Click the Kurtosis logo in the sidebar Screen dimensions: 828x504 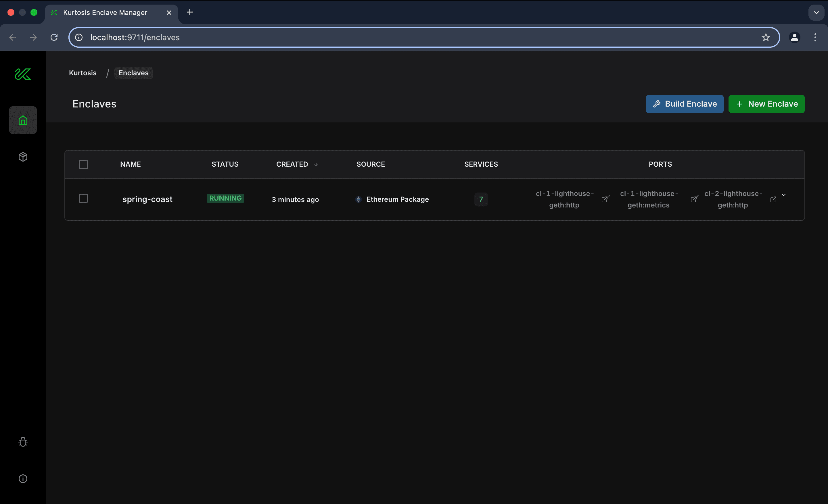[x=22, y=74]
